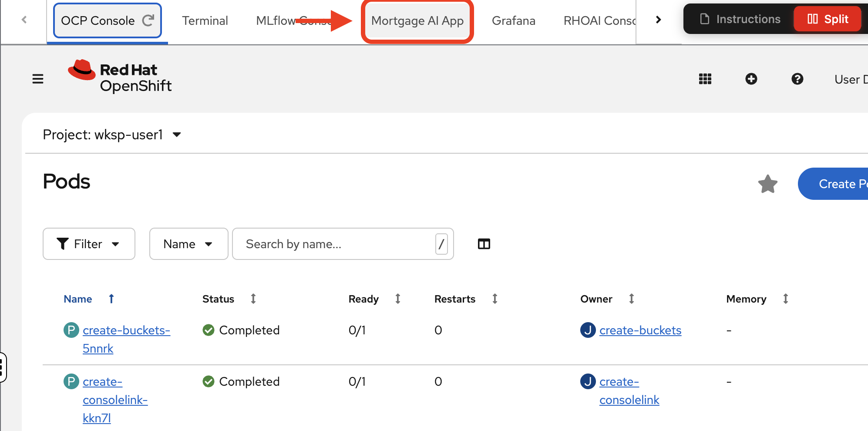The height and width of the screenshot is (431, 868).
Task: Click the 0/1 ready value for create-buckets-5nnrk
Action: coord(357,330)
